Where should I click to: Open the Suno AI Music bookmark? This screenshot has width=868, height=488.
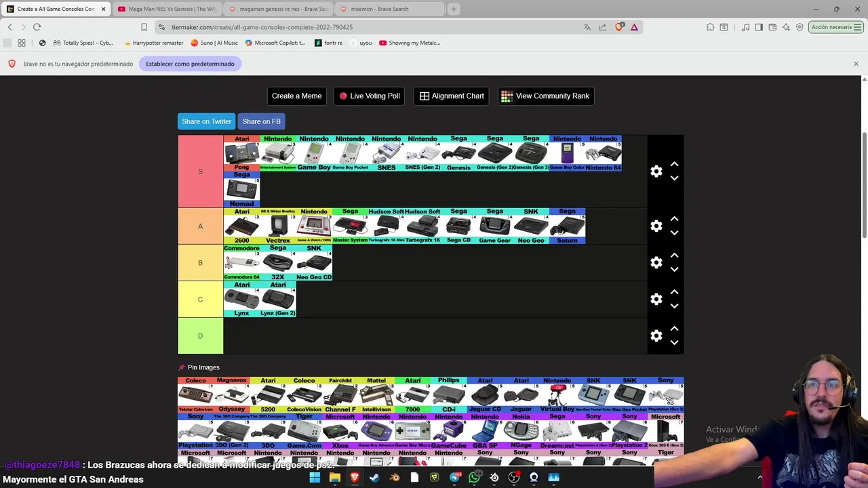point(214,43)
